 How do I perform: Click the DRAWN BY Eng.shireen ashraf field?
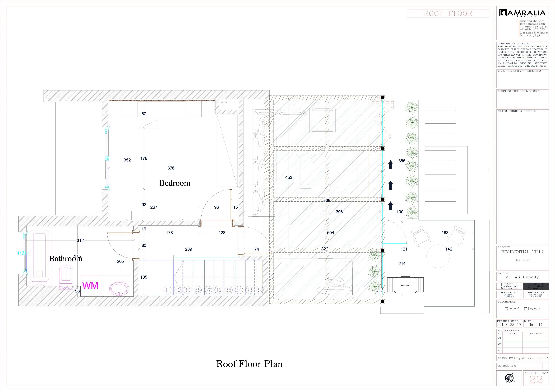point(522,358)
